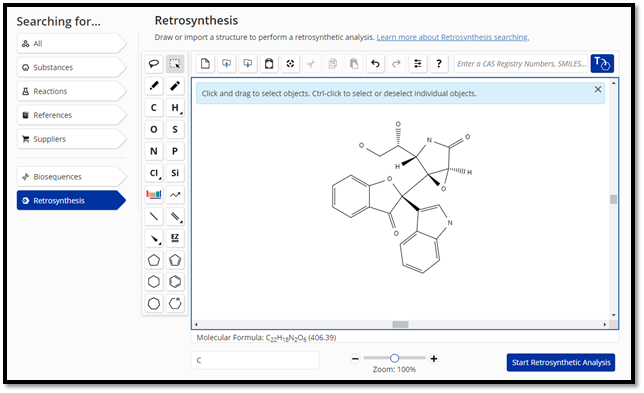
Task: Switch to the Biosequences search category
Action: pos(71,177)
